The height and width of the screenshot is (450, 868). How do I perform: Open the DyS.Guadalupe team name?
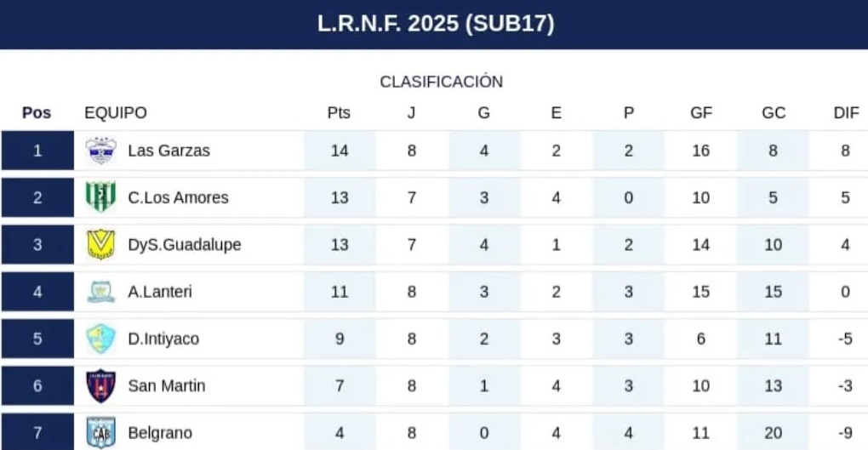coord(185,245)
